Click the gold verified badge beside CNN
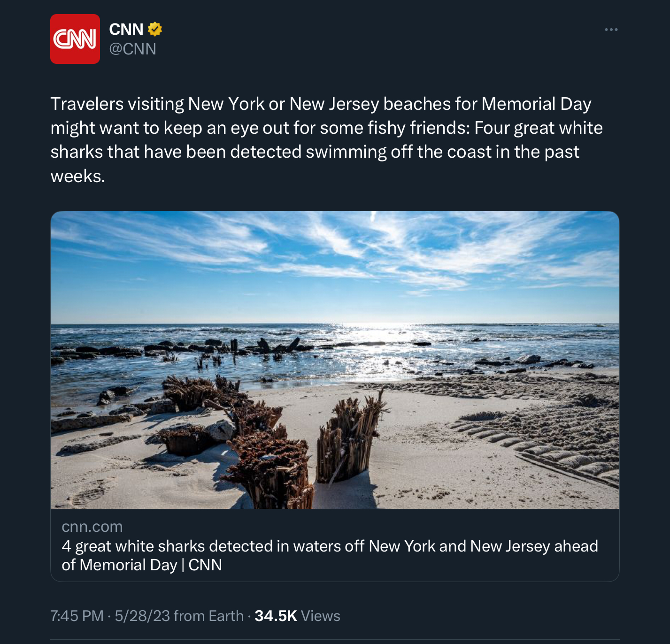The height and width of the screenshot is (644, 670). (x=155, y=29)
